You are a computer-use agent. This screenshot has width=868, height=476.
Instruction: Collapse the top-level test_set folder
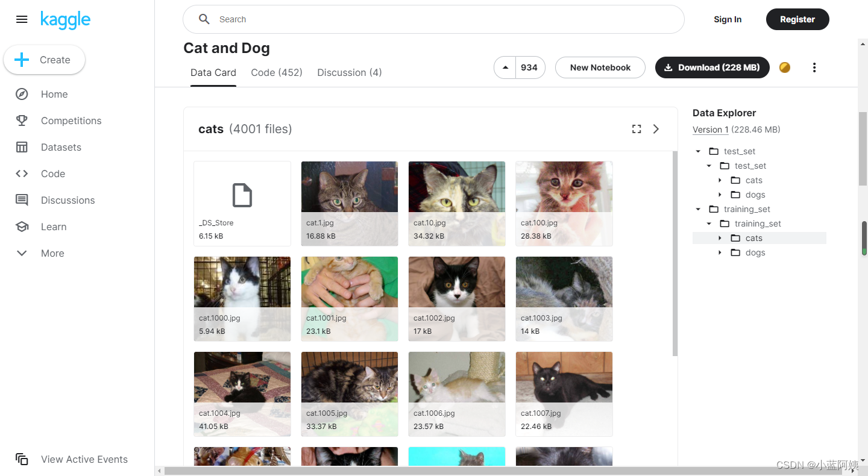click(698, 151)
